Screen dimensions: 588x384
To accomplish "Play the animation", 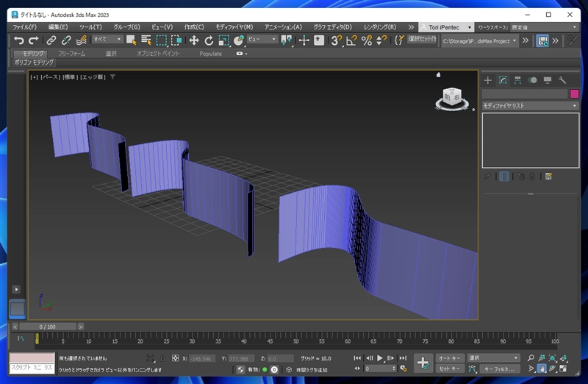I will (380, 358).
